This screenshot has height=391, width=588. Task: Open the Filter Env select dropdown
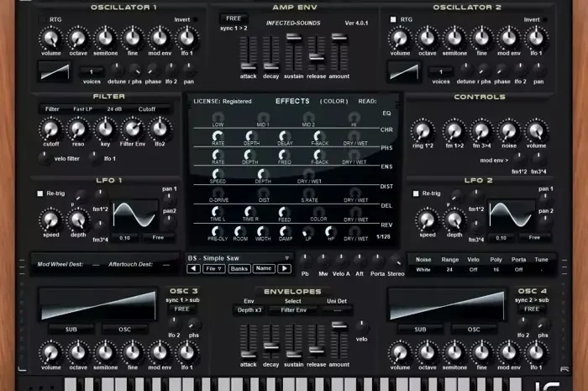click(x=294, y=310)
